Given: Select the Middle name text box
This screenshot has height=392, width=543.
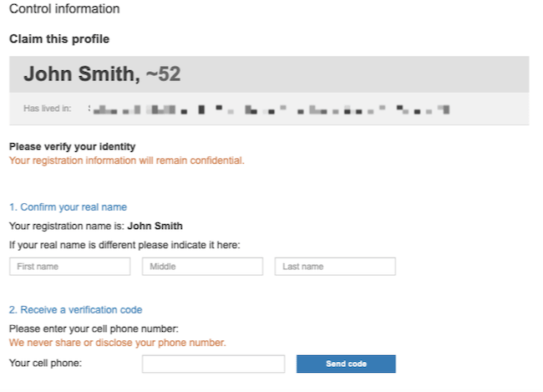Looking at the screenshot, I should [203, 266].
